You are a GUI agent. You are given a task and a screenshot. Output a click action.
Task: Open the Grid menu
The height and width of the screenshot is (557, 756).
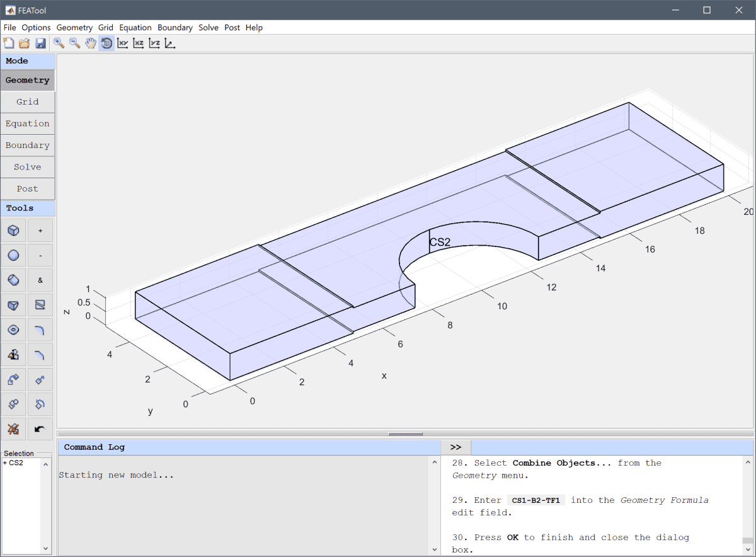[x=106, y=28]
